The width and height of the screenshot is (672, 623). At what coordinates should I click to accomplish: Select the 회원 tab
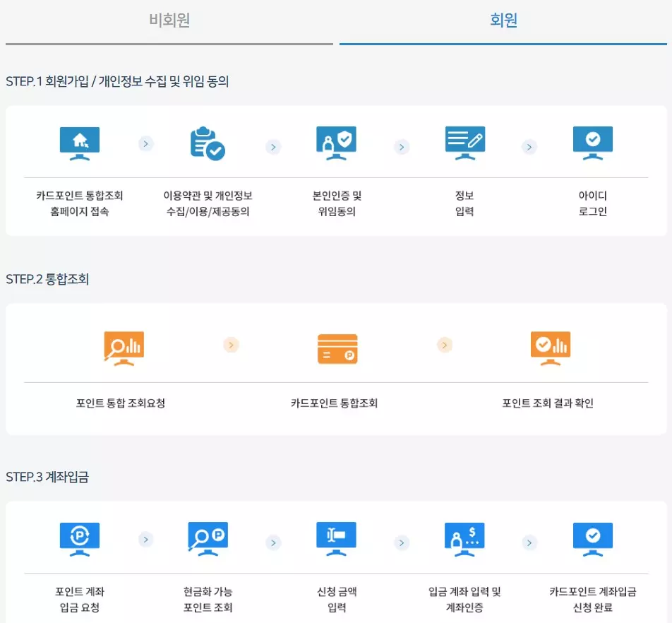click(503, 20)
